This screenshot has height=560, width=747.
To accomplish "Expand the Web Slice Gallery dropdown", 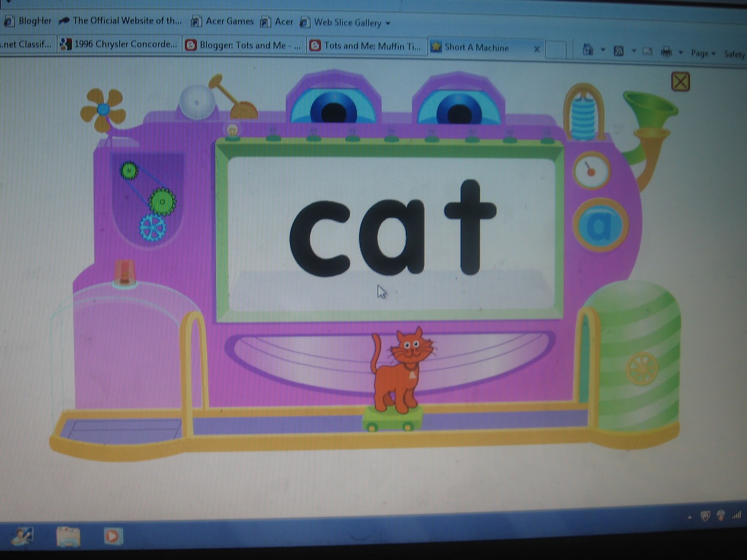I will 388,23.
